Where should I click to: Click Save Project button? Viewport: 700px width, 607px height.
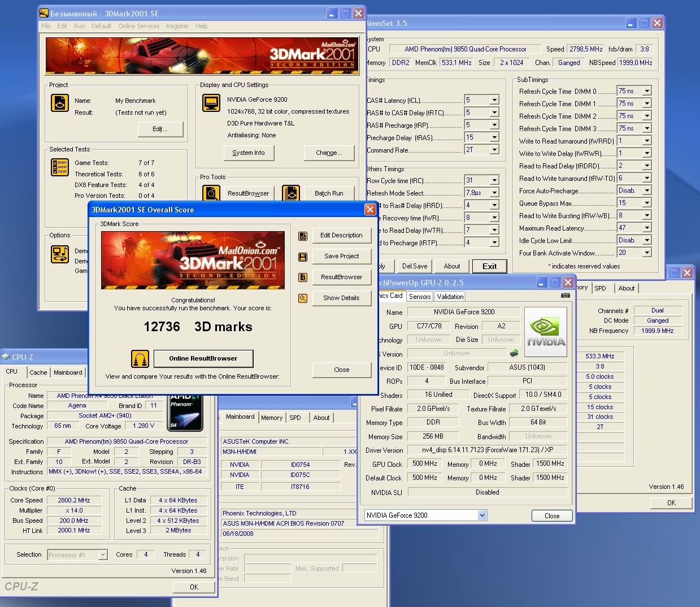(x=341, y=257)
